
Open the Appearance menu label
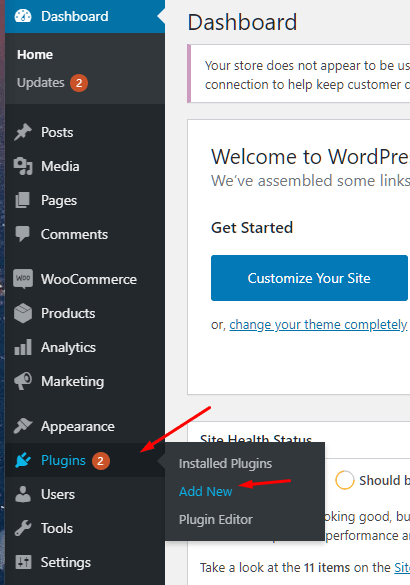tap(78, 426)
